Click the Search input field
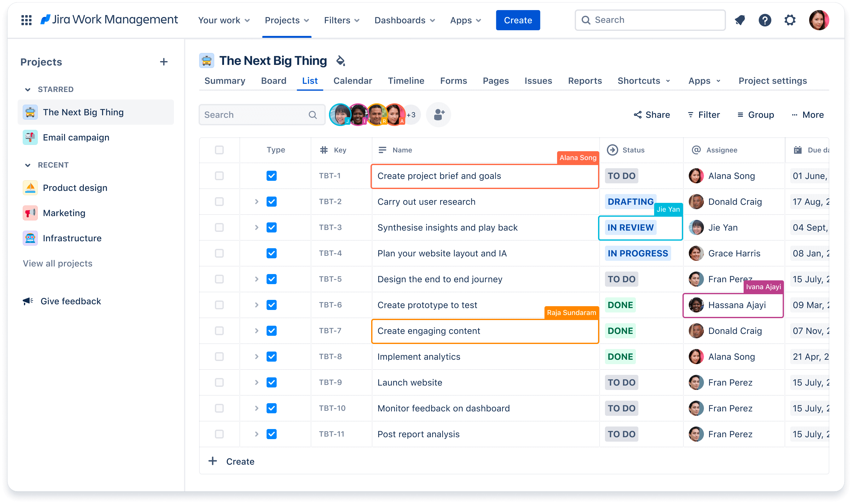This screenshot has height=504, width=852. click(x=259, y=115)
